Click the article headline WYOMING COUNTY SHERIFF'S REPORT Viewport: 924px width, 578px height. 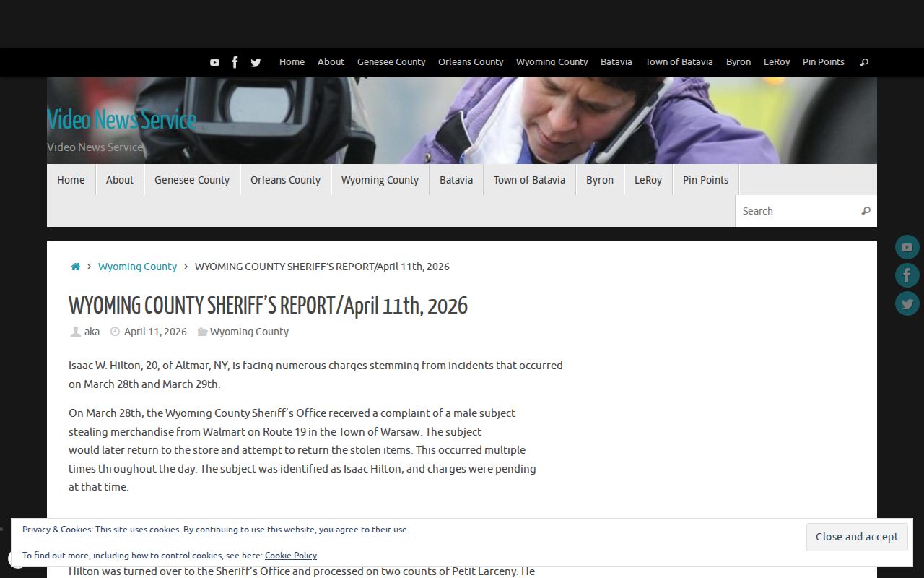tap(268, 306)
